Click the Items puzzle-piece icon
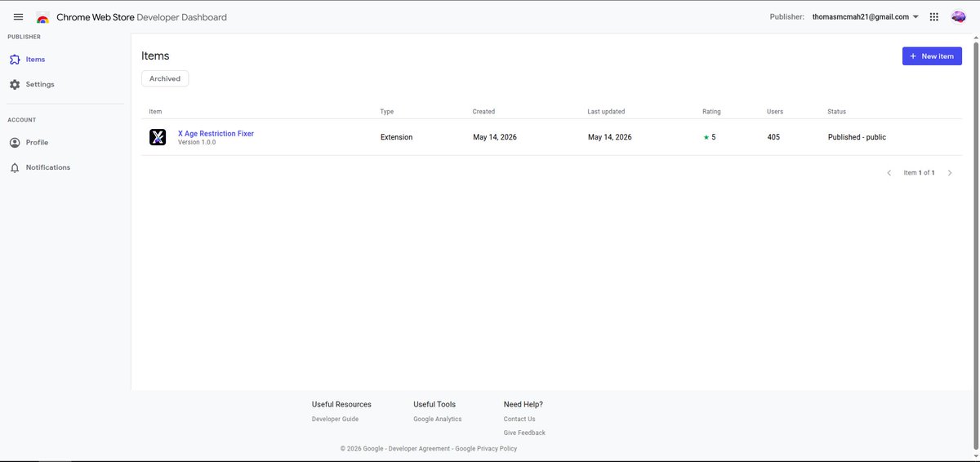The image size is (980, 462). (x=15, y=60)
